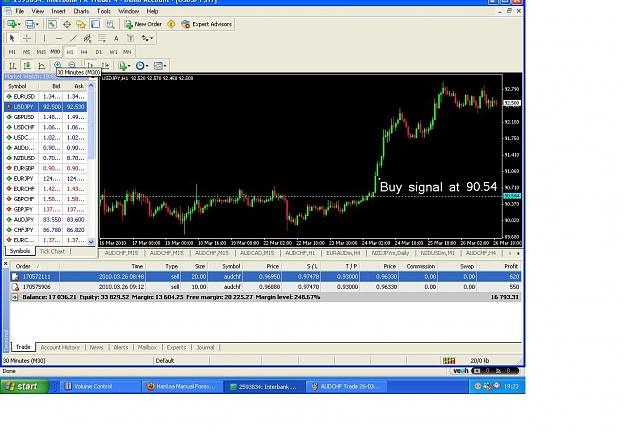Switch to M1 timeframe
625x432 pixels.
tap(12, 52)
